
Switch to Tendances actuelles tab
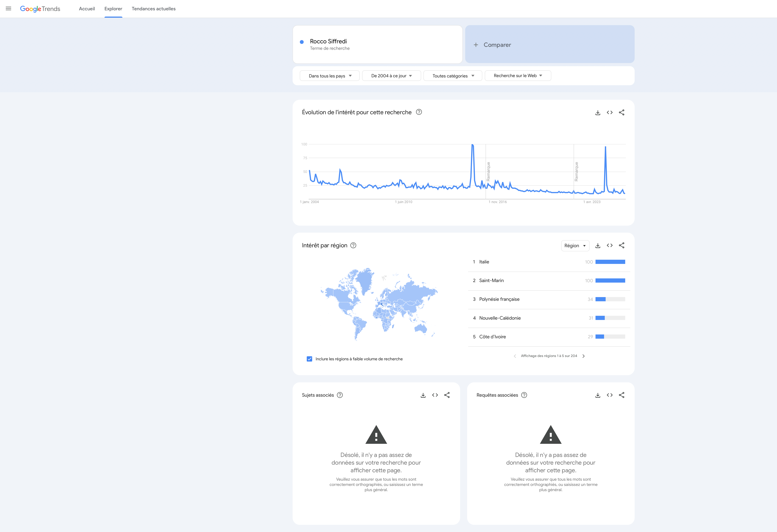(153, 9)
